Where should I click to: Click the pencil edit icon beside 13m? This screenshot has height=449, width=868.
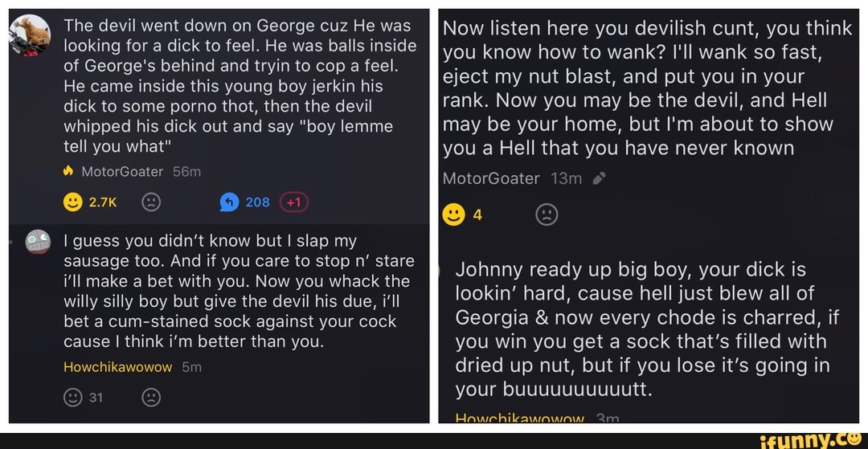(599, 178)
